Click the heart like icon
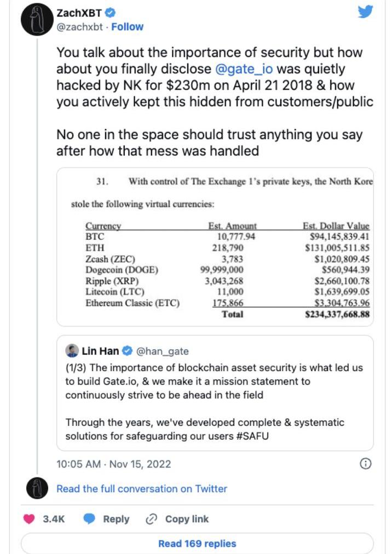 pyautogui.click(x=29, y=519)
